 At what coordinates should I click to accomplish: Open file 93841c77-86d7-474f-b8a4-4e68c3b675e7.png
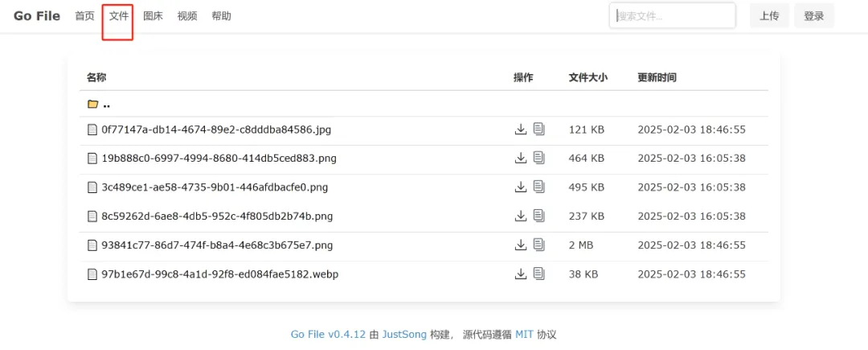coord(217,245)
